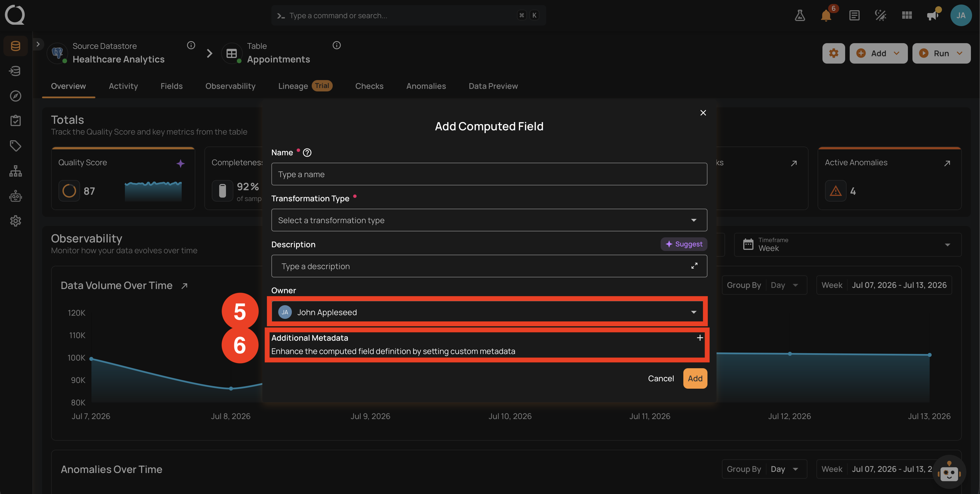Open Group By Day for Data Volume

tap(764, 285)
